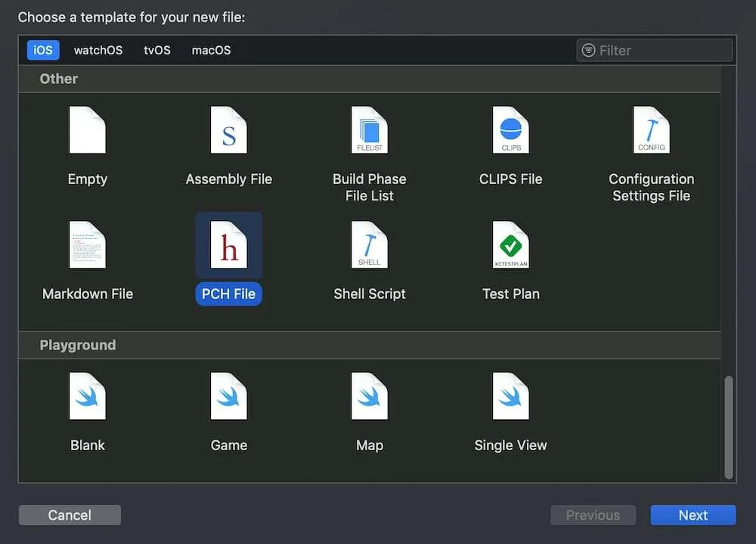Pick the Single View playground icon
The height and width of the screenshot is (544, 756).
510,396
